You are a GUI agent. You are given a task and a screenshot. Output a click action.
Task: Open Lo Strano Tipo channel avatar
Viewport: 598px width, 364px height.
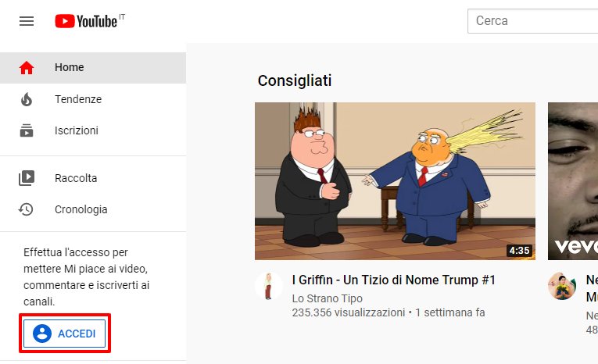pyautogui.click(x=269, y=286)
